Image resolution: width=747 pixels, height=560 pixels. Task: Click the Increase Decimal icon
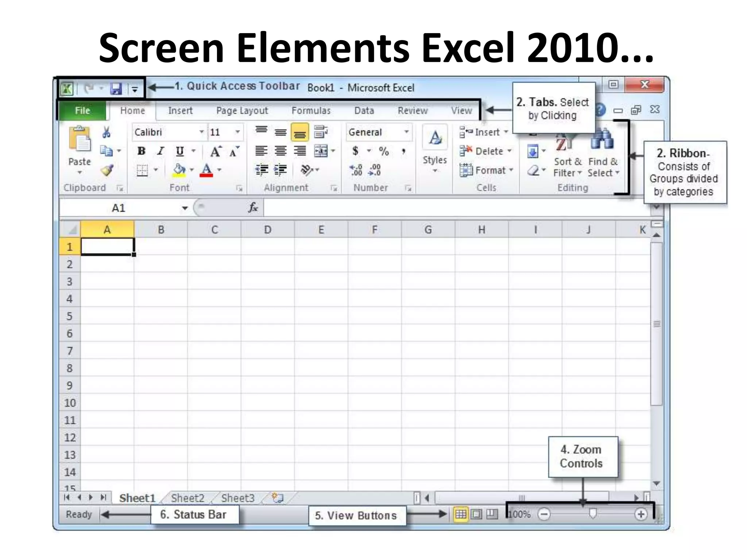(x=356, y=170)
